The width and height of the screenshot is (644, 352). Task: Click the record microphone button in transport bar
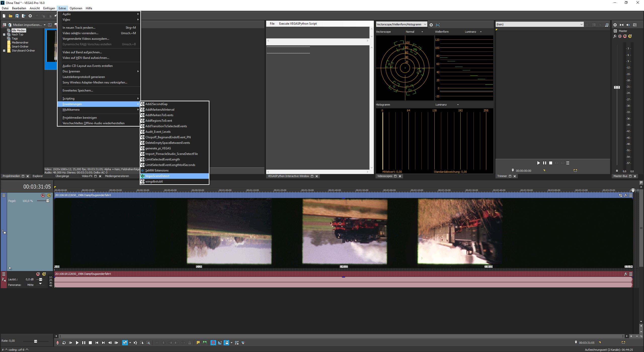58,343
